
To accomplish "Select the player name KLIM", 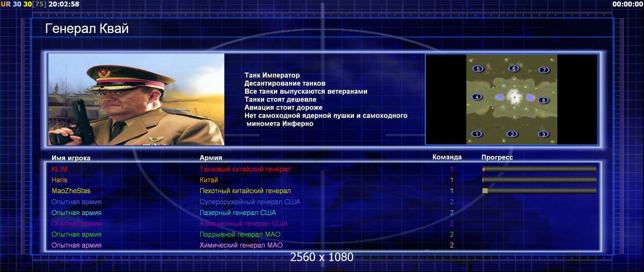I will tap(59, 169).
